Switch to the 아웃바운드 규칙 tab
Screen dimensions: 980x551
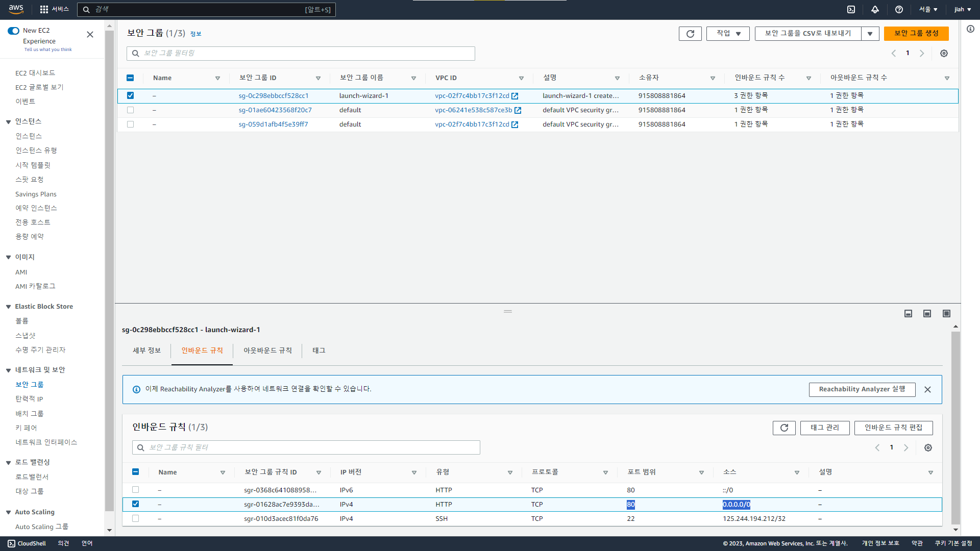click(x=267, y=351)
